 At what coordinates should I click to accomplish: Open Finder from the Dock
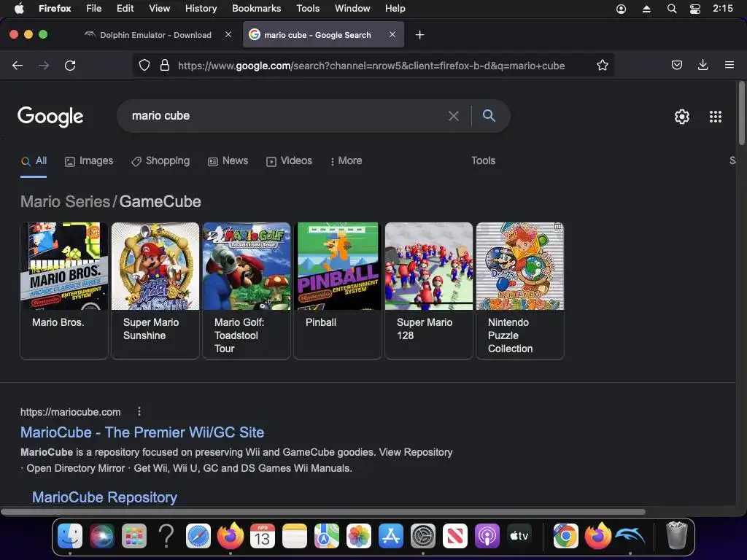[x=69, y=536]
